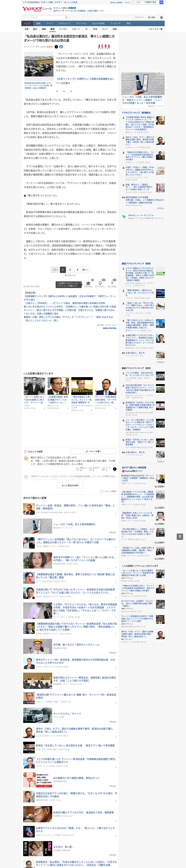The image size is (186, 868).
Task: Click the 共感した smiley reaction on comment
Action: pyautogui.click(x=82, y=469)
